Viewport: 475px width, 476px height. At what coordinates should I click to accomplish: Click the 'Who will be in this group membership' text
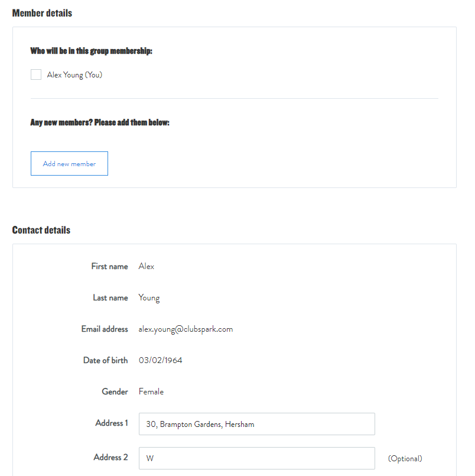tap(92, 51)
